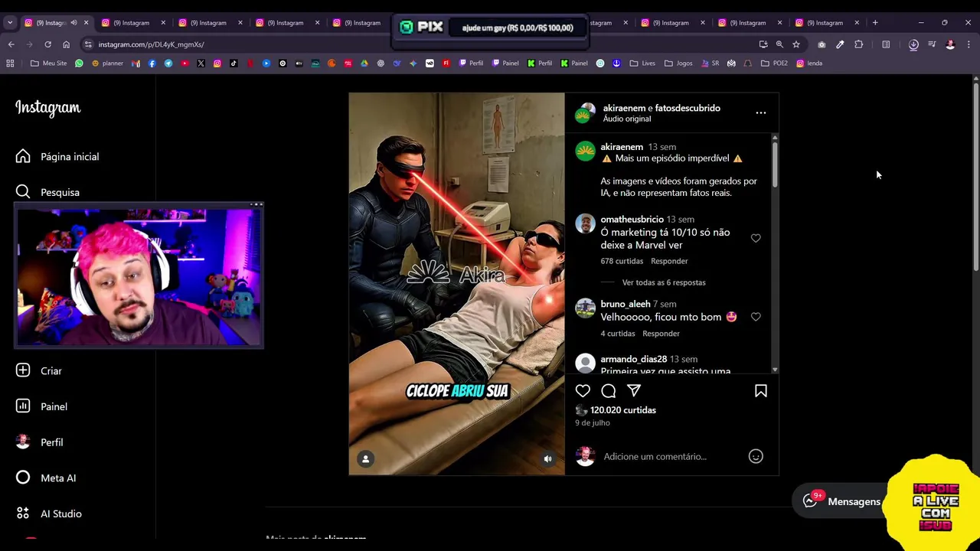The width and height of the screenshot is (980, 551).
Task: Open the Telegram bookmark icon
Action: (168, 64)
